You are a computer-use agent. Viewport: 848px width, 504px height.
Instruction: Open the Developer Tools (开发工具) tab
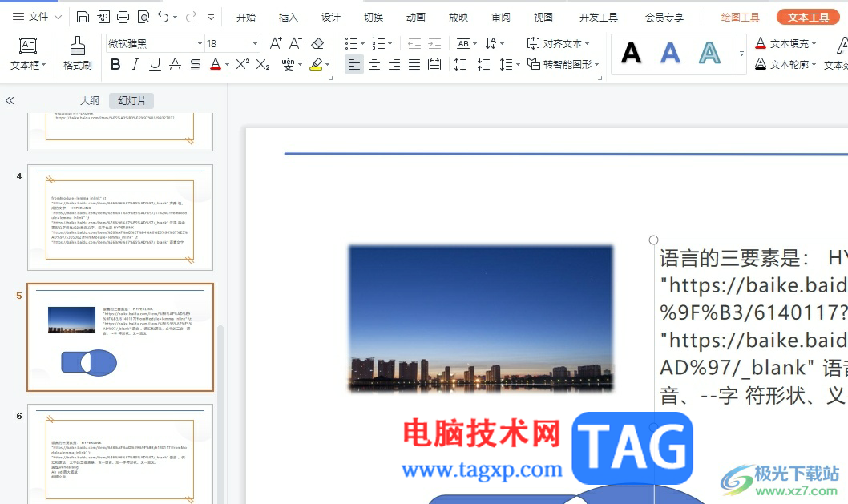pos(599,18)
